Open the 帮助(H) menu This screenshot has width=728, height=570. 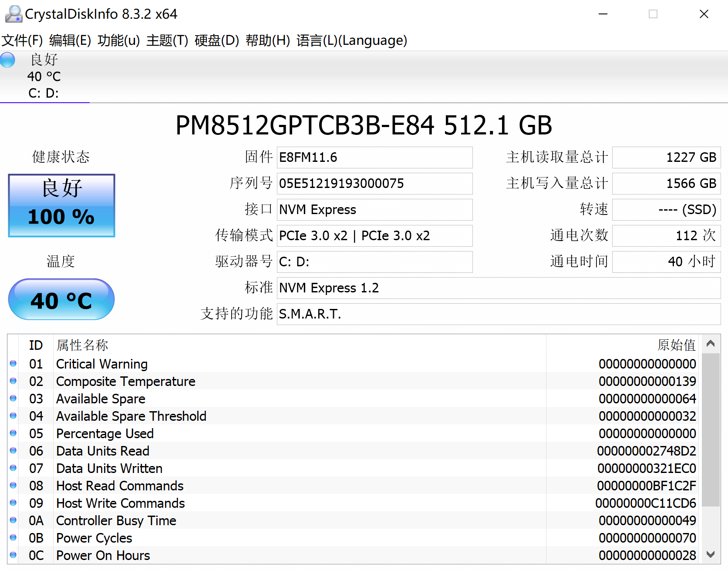(268, 40)
